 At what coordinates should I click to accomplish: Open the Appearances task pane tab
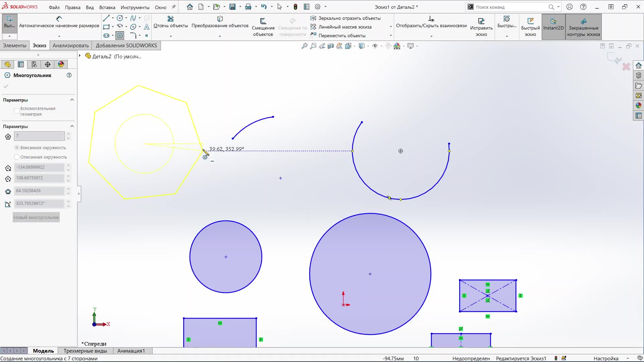pos(639,106)
